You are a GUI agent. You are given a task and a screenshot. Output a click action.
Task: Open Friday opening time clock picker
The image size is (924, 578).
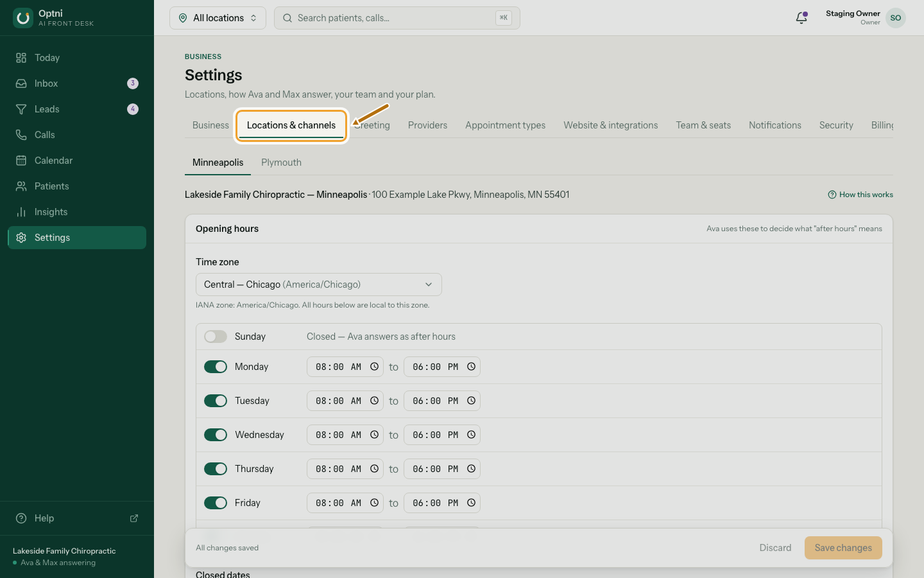374,503
